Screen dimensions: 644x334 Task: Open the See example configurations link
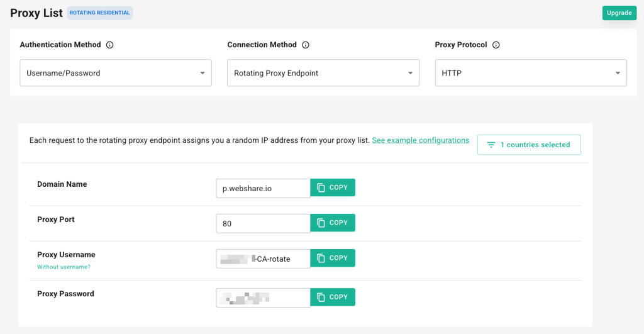[421, 140]
